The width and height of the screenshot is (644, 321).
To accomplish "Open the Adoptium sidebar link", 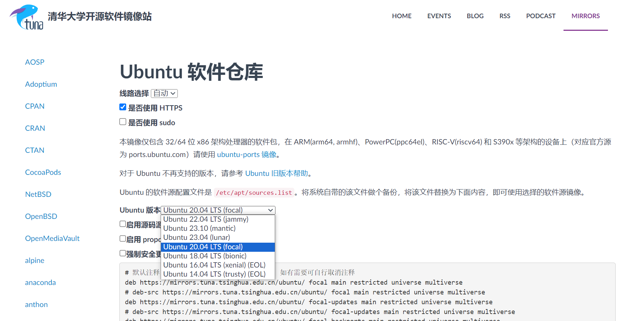I will [x=41, y=84].
